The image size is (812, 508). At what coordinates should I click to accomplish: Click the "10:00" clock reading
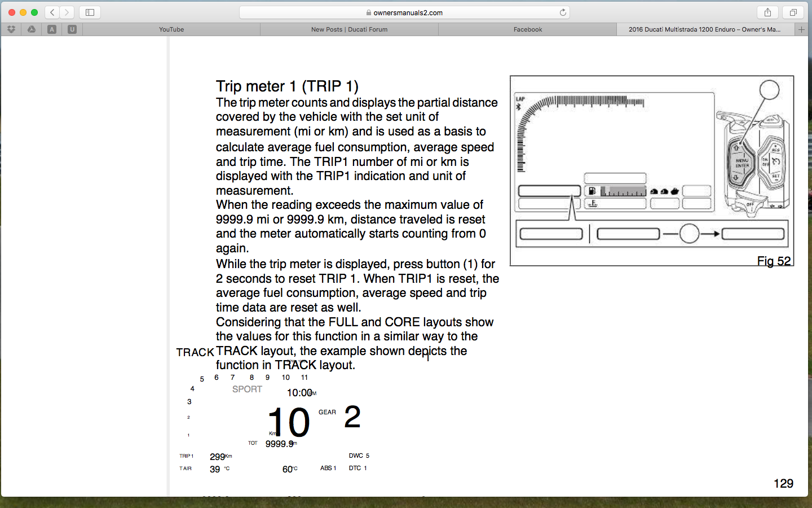click(299, 393)
